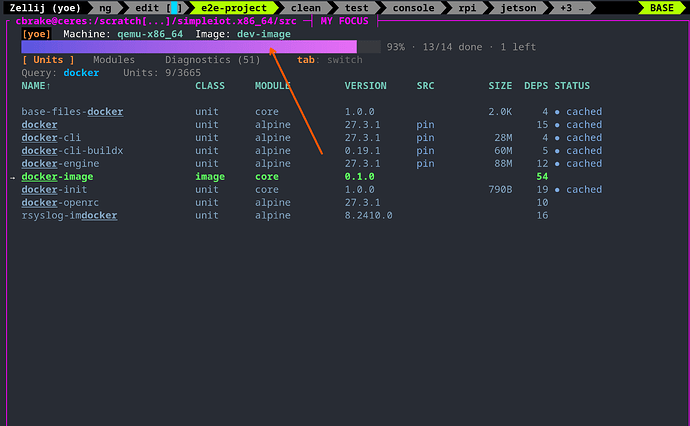This screenshot has width=690, height=426.
Task: Switch to the console tab
Action: (x=413, y=8)
